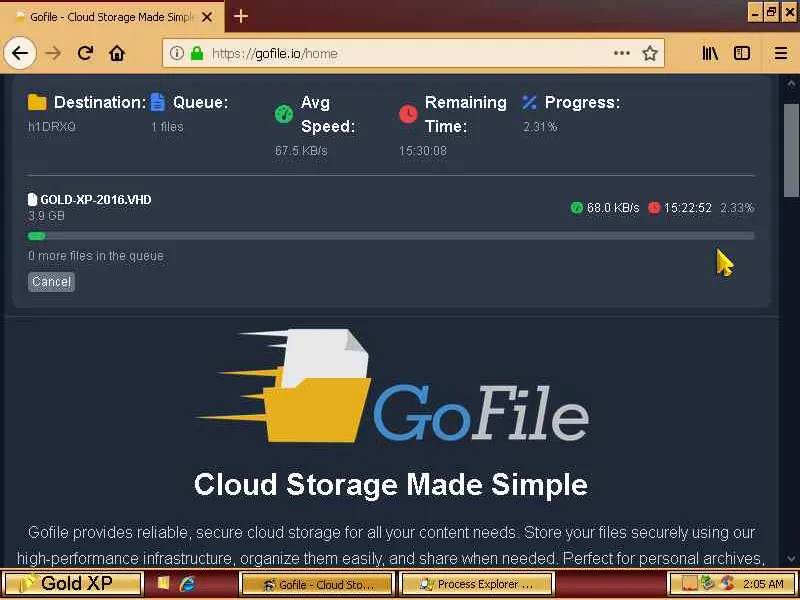Open the Gold XP start button
This screenshot has height=600, width=800.
[72, 584]
